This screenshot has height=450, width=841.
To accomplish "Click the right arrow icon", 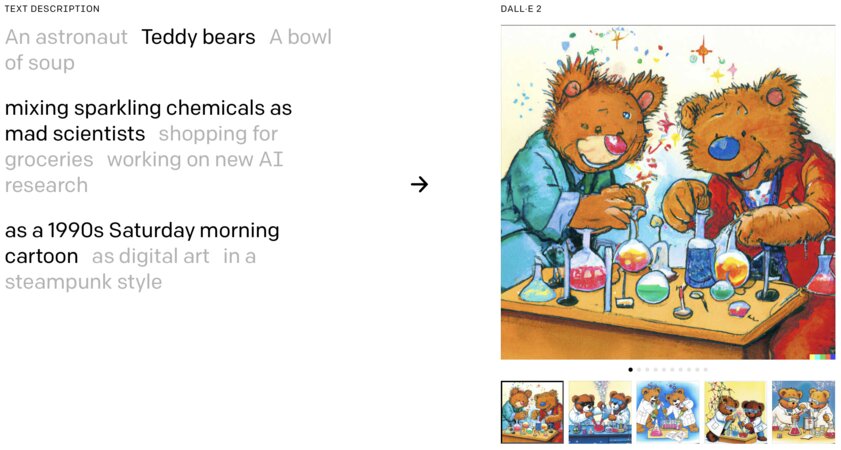I will [419, 185].
